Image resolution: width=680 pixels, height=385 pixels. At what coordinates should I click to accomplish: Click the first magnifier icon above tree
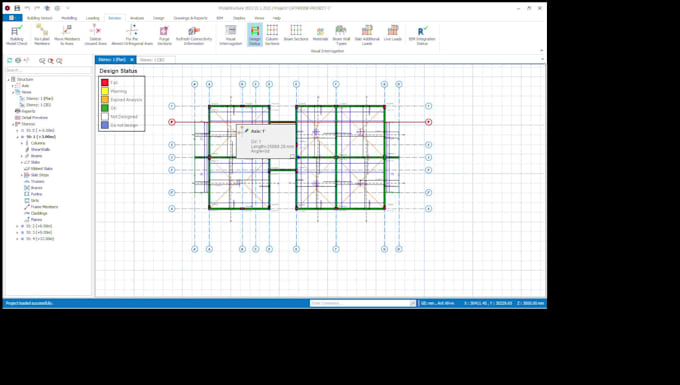[x=42, y=61]
